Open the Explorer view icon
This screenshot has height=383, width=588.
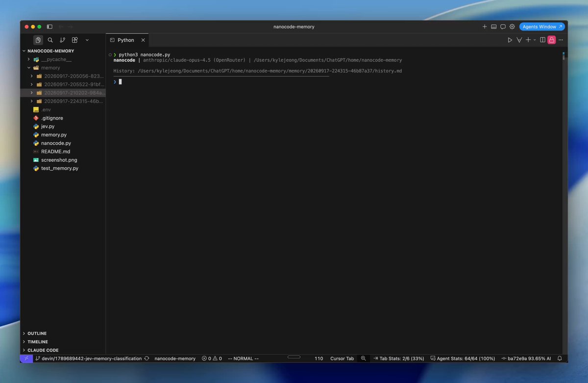38,40
